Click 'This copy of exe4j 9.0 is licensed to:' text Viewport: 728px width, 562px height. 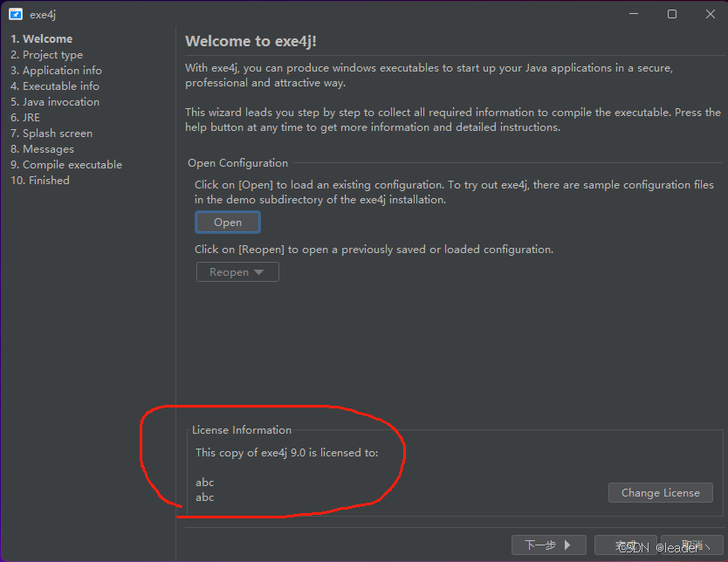287,452
